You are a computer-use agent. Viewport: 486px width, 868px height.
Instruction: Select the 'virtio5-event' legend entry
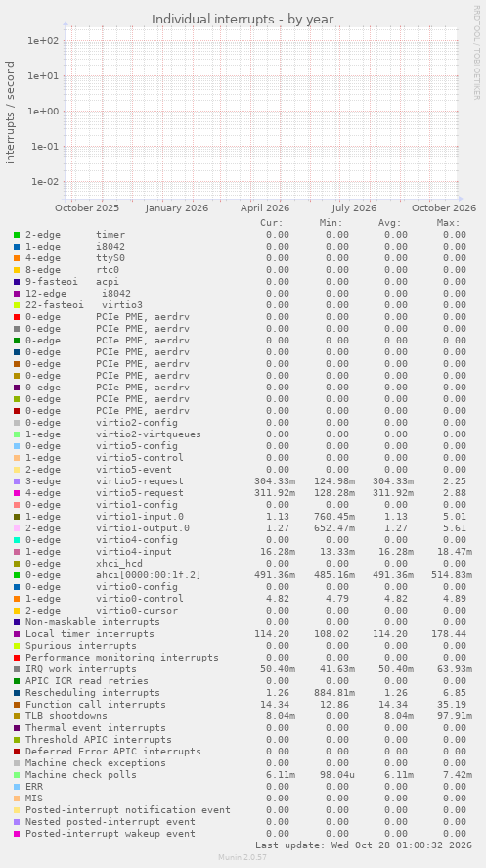point(99,470)
